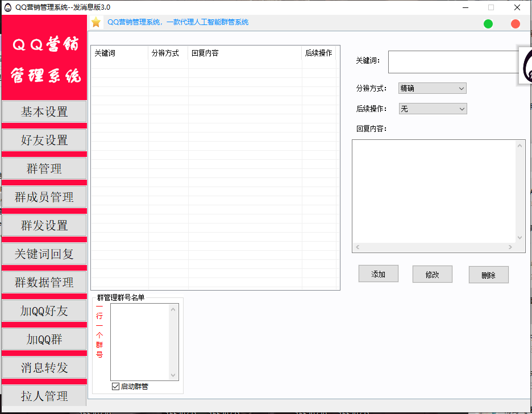This screenshot has height=414, width=532.
Task: Click the green circle indicator
Action: (488, 24)
